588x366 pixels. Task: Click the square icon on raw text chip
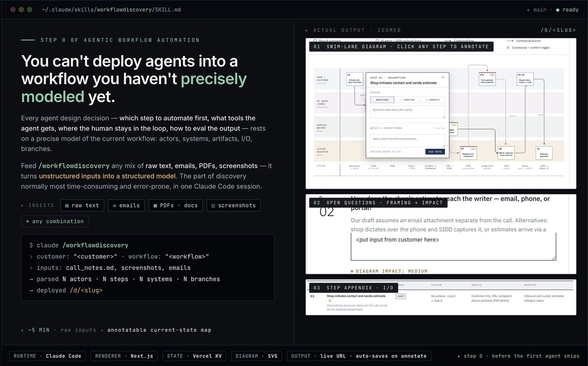click(67, 206)
